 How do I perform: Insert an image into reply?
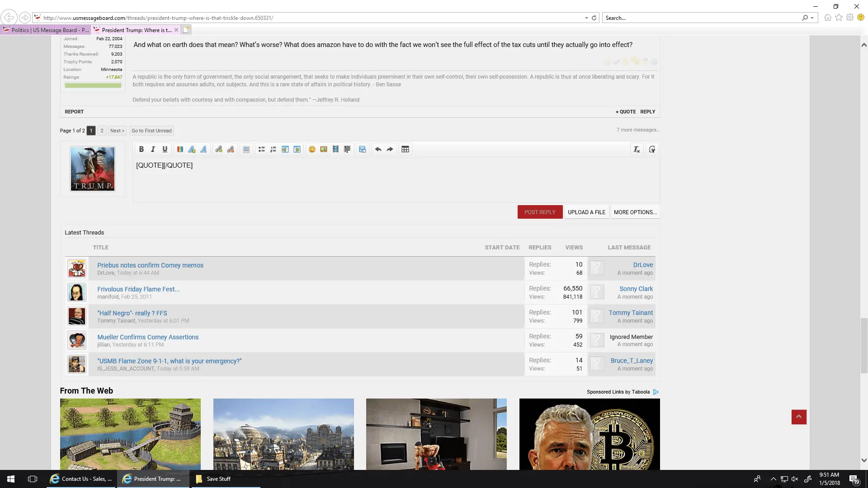pos(324,149)
